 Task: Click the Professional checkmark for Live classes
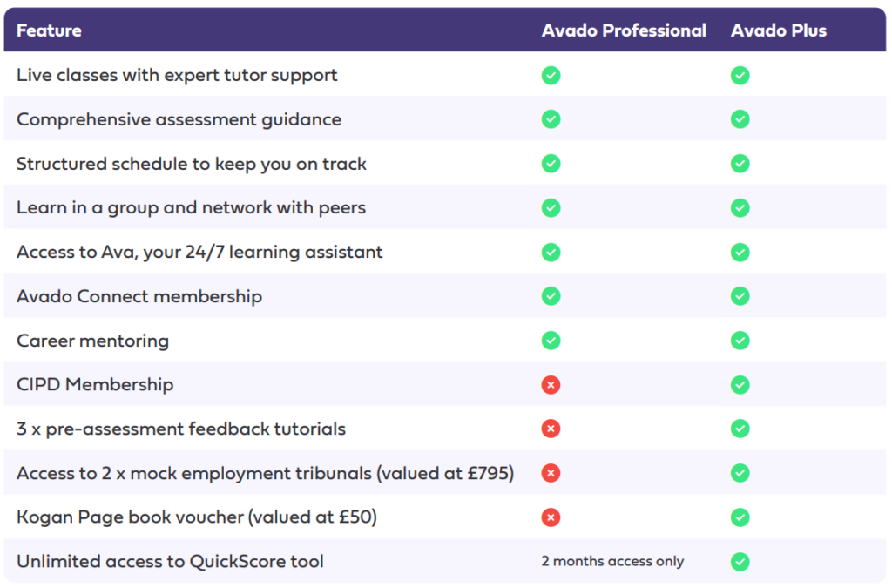point(551,75)
